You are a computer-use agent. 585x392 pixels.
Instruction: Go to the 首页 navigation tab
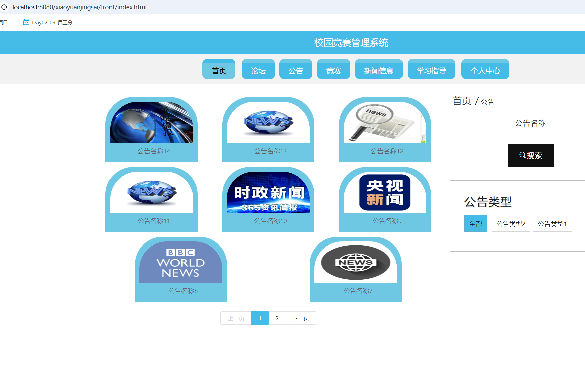[219, 69]
